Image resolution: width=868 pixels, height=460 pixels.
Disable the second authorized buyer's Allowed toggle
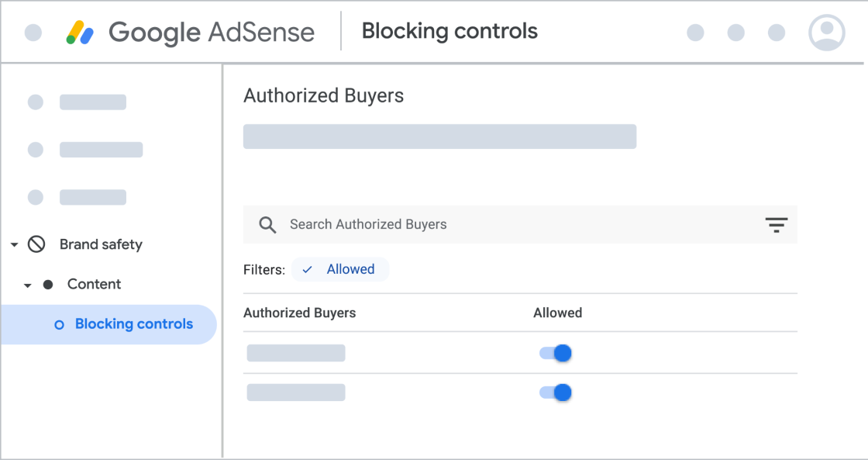point(556,393)
